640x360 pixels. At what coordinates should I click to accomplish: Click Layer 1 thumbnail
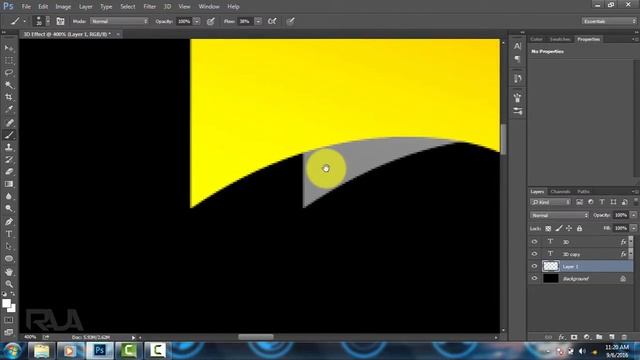pos(550,266)
